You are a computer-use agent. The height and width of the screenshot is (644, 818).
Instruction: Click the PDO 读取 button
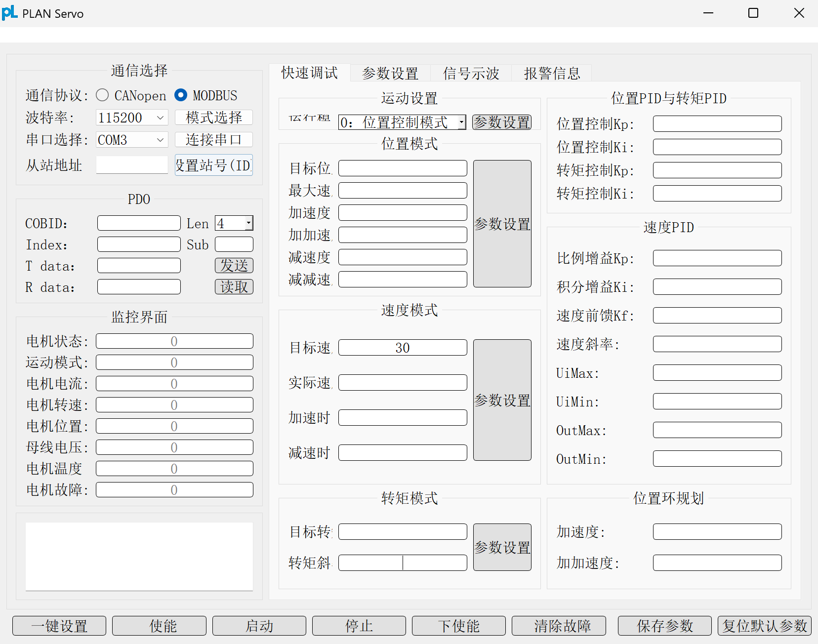click(x=234, y=287)
